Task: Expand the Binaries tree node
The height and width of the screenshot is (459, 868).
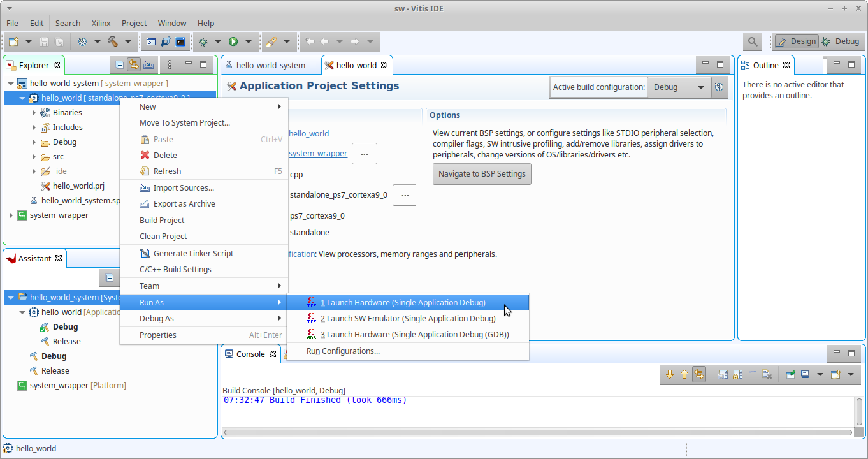Action: point(34,113)
